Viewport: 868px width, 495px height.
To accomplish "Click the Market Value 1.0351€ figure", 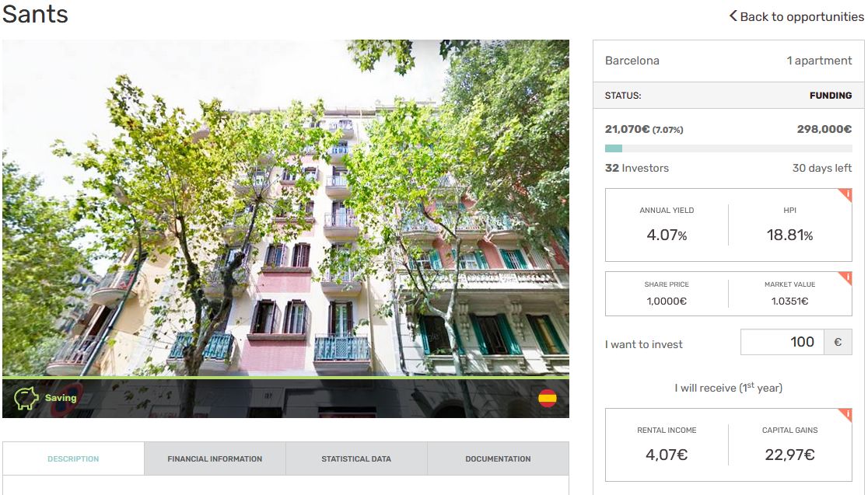I will pos(789,302).
